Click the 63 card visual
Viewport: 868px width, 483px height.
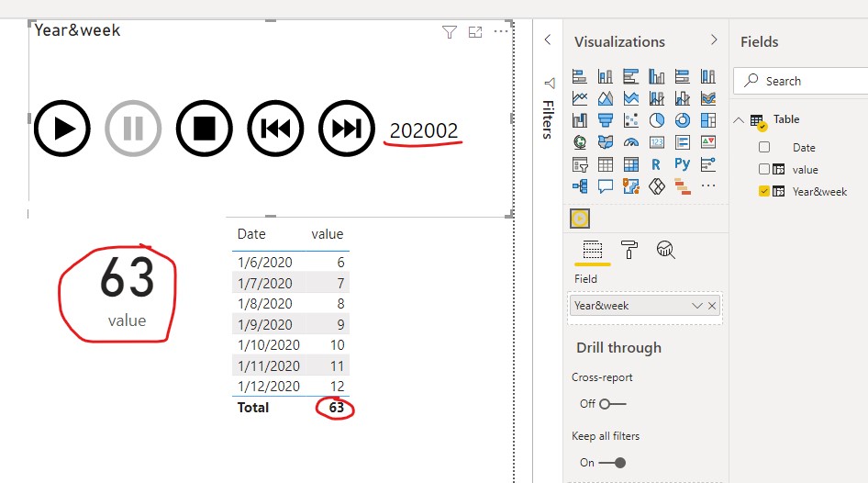coord(127,290)
